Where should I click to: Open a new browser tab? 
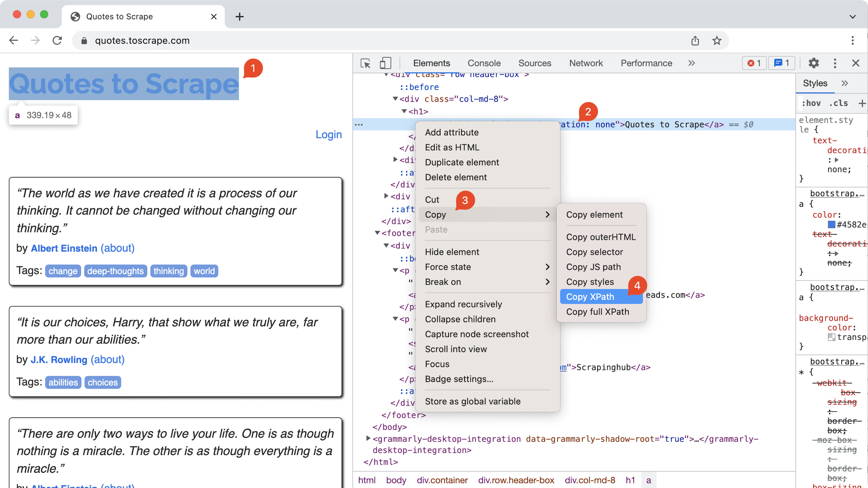(x=239, y=17)
